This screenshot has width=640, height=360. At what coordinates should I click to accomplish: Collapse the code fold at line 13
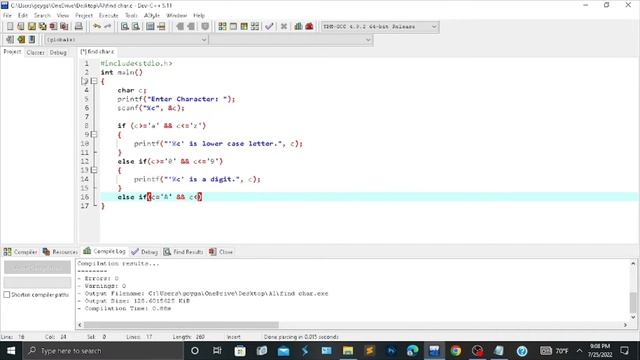(x=94, y=170)
